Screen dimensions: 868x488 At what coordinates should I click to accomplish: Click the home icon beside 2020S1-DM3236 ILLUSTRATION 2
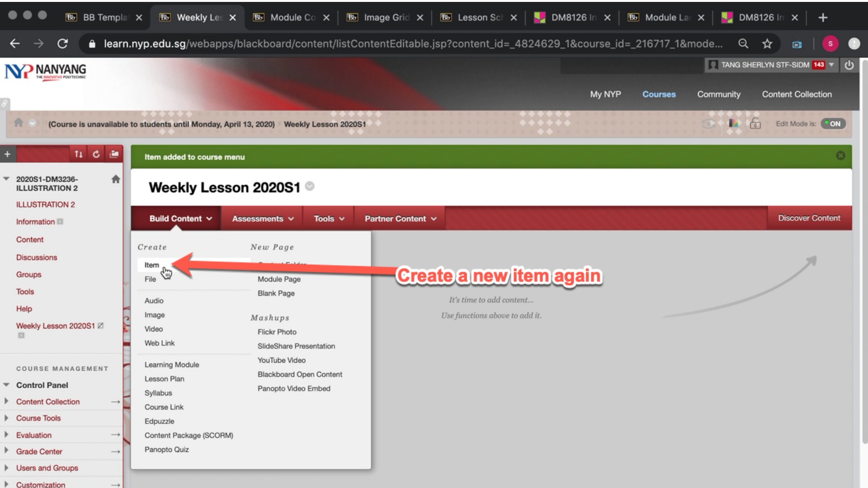click(x=115, y=179)
